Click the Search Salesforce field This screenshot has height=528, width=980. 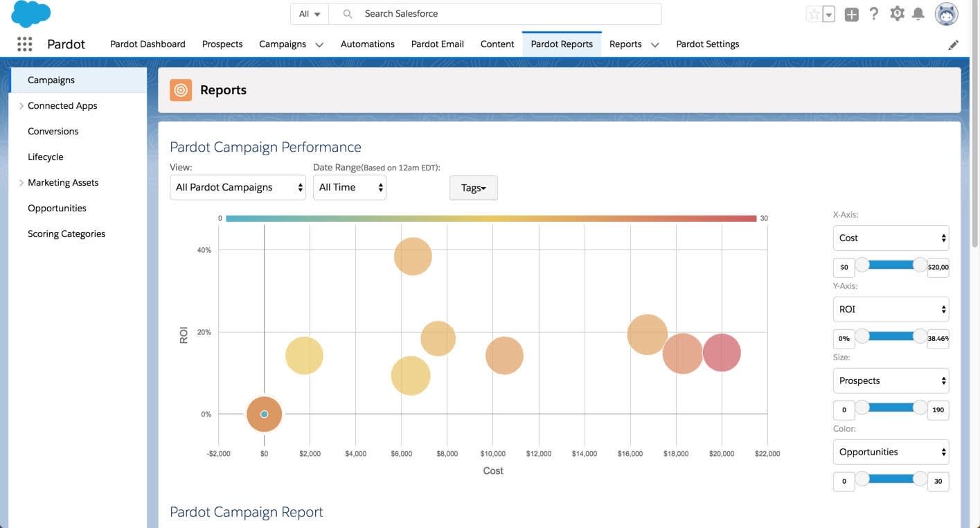[495, 14]
